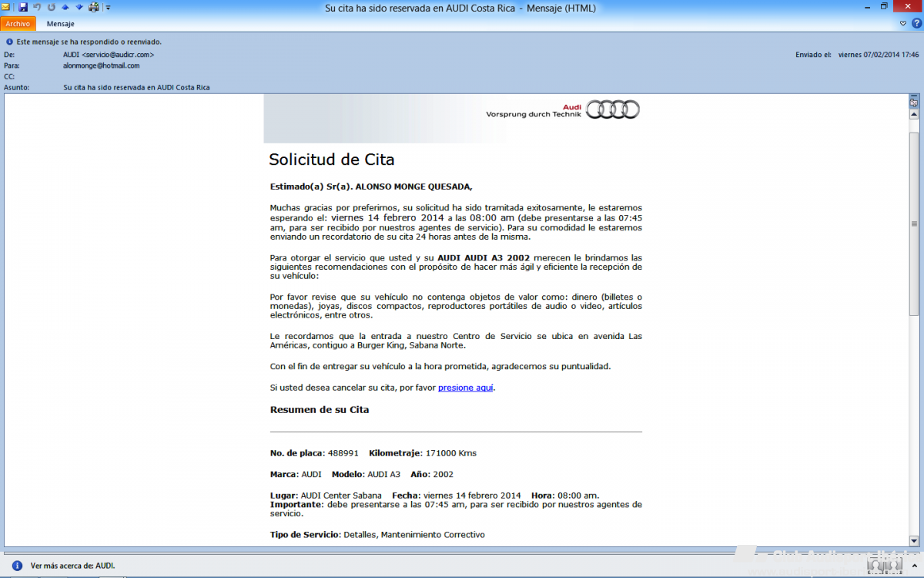Click the info icon in the people pane bar
The image size is (924, 578).
pos(17,565)
